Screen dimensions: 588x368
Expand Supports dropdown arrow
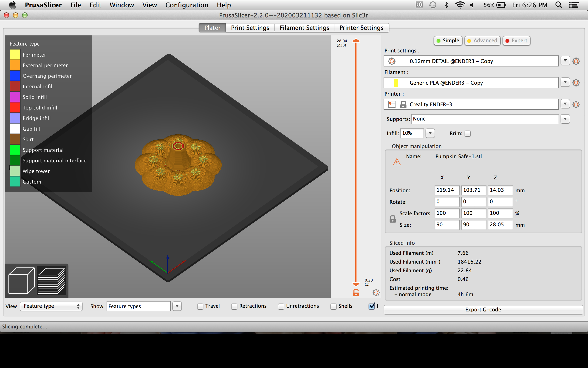(565, 119)
